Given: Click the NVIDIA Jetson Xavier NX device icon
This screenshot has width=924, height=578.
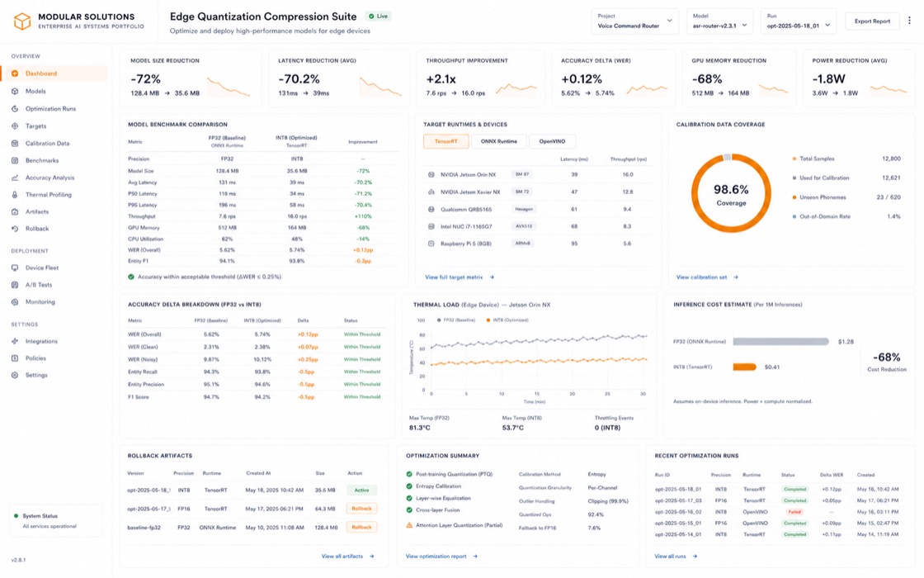Looking at the screenshot, I should [431, 192].
